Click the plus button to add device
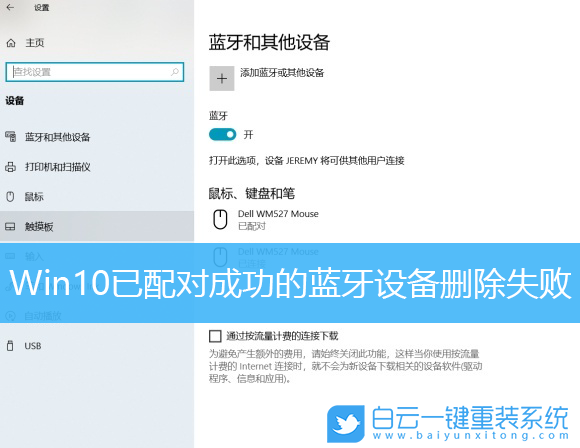 [x=222, y=78]
